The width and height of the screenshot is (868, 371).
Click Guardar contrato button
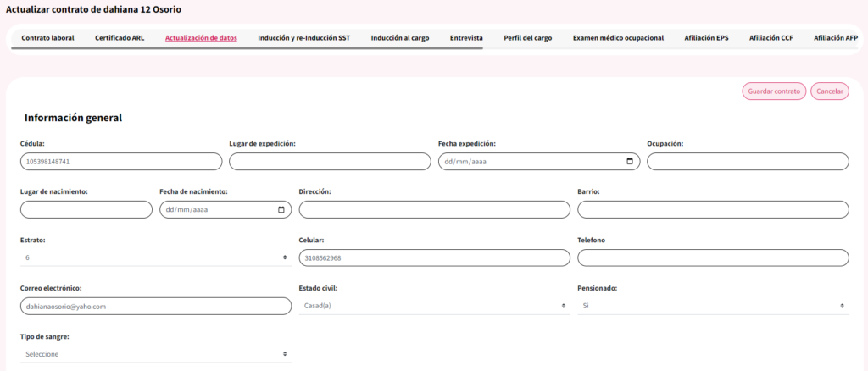774,91
